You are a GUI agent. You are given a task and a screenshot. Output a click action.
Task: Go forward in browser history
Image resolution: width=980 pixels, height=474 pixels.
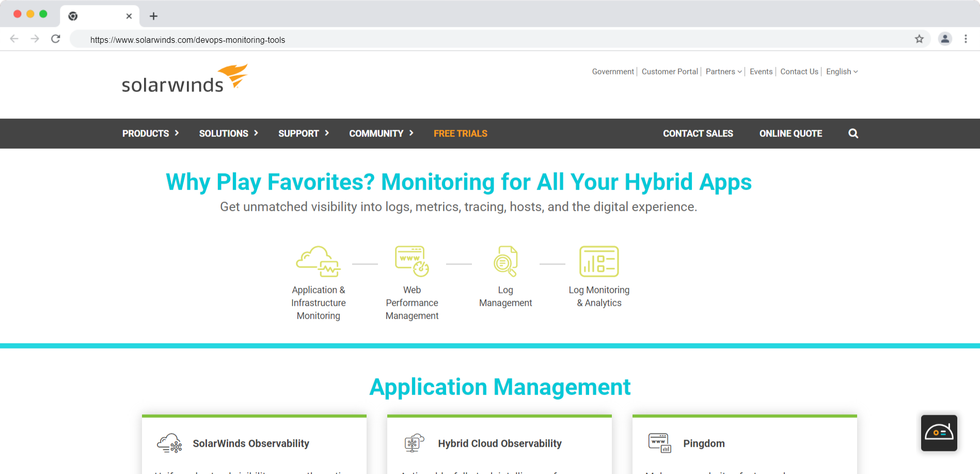(x=35, y=39)
